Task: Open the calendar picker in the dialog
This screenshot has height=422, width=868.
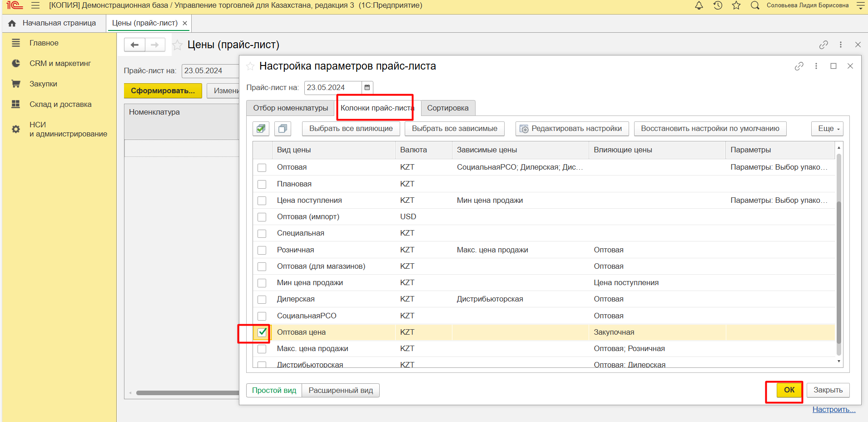Action: [367, 87]
